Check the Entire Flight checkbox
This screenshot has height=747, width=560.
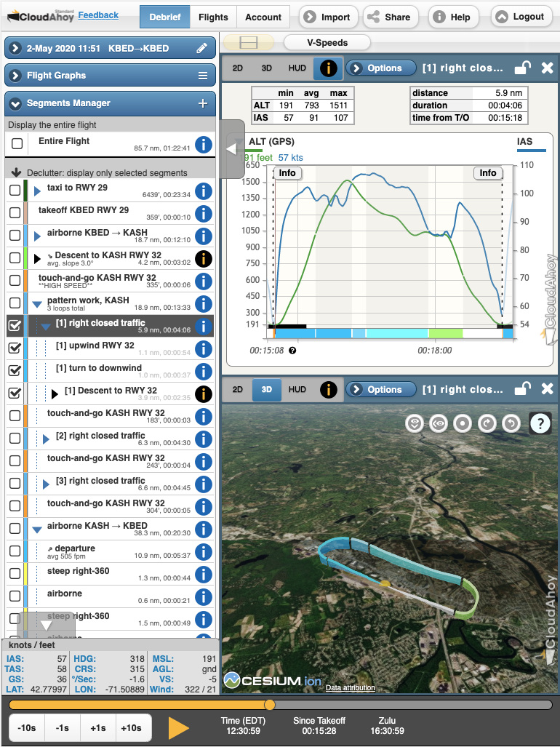point(17,145)
